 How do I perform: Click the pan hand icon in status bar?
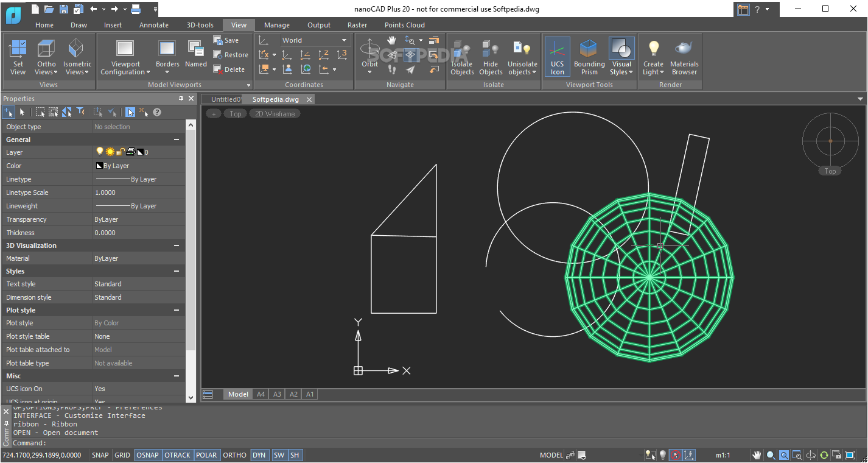point(757,455)
